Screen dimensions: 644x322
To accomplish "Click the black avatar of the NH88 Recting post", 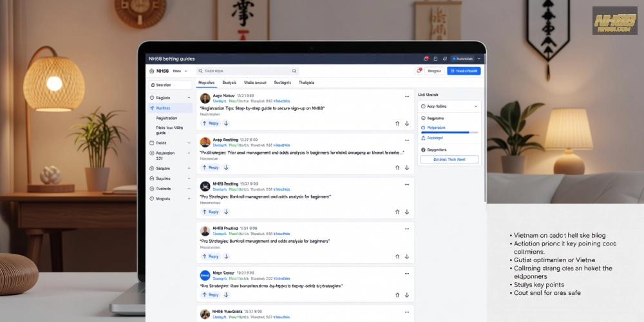I will tap(205, 187).
